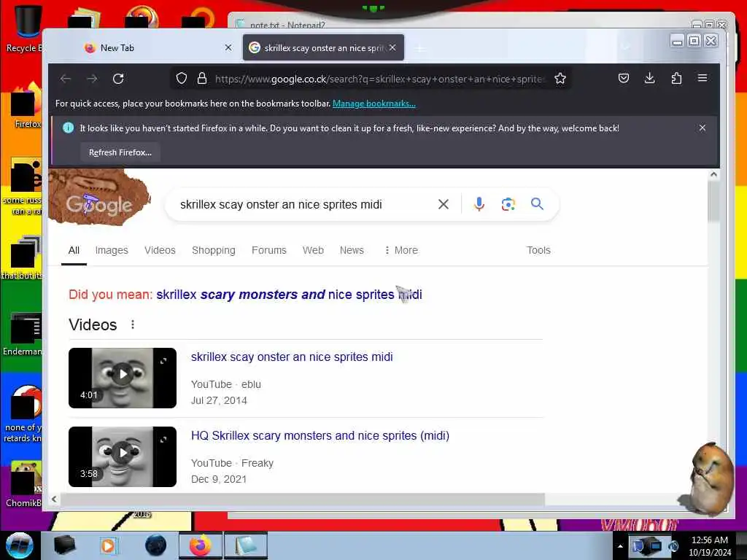Screen dimensions: 747x560
Task: Open 'HQ Skrillex scary monsters and nice sprites (midi)' link
Action: (x=320, y=436)
